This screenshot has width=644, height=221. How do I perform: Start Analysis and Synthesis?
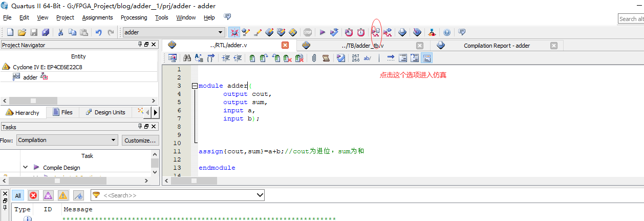coord(334,32)
